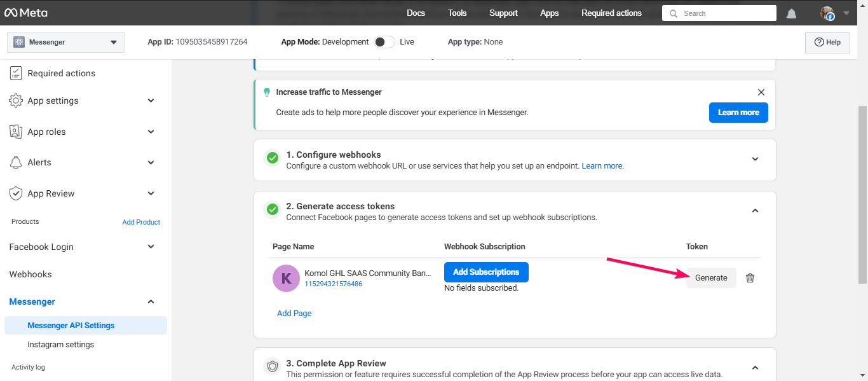Collapse the Complete App Review step
Screen dimensions: 868x381
(755, 368)
